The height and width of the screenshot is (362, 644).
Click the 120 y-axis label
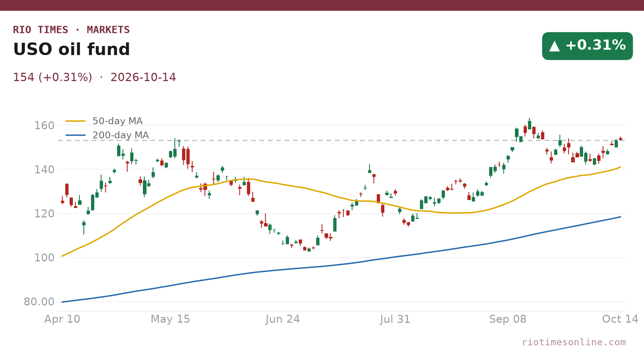[44, 214]
